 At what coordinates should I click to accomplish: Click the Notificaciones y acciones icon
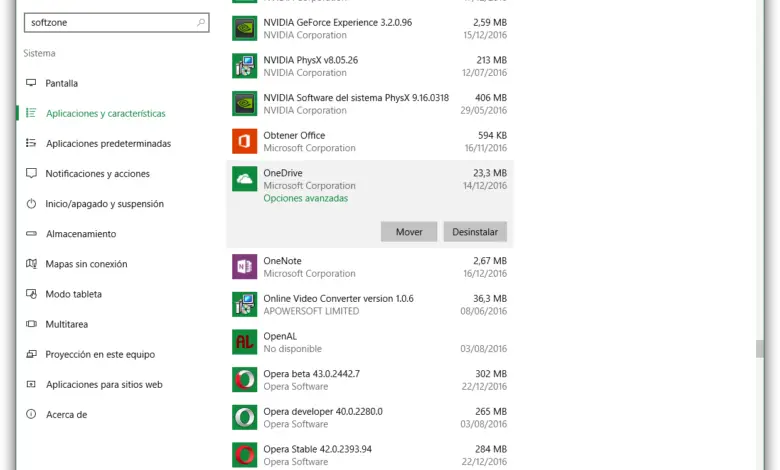coord(31,173)
